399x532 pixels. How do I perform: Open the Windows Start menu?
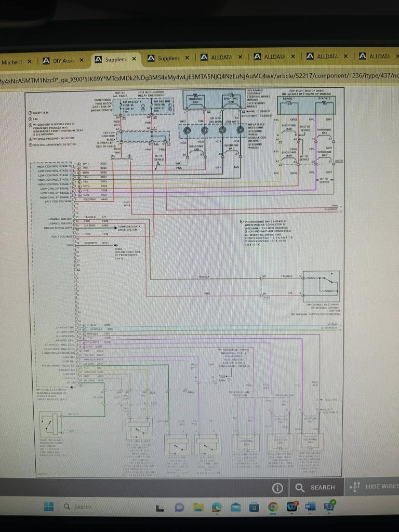click(48, 507)
